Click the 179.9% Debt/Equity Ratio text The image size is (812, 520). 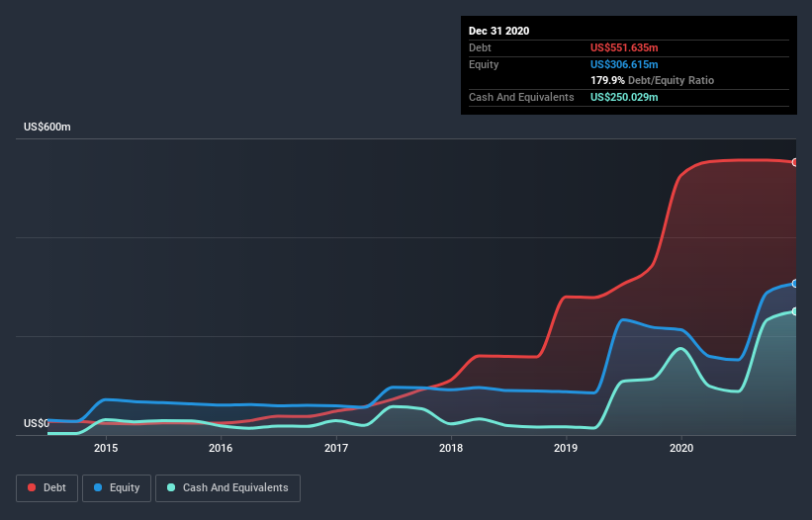point(652,81)
